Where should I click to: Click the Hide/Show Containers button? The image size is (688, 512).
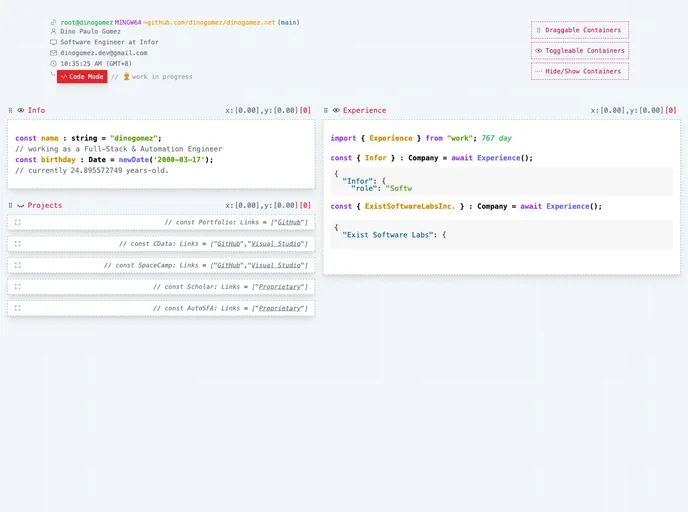[x=580, y=72]
